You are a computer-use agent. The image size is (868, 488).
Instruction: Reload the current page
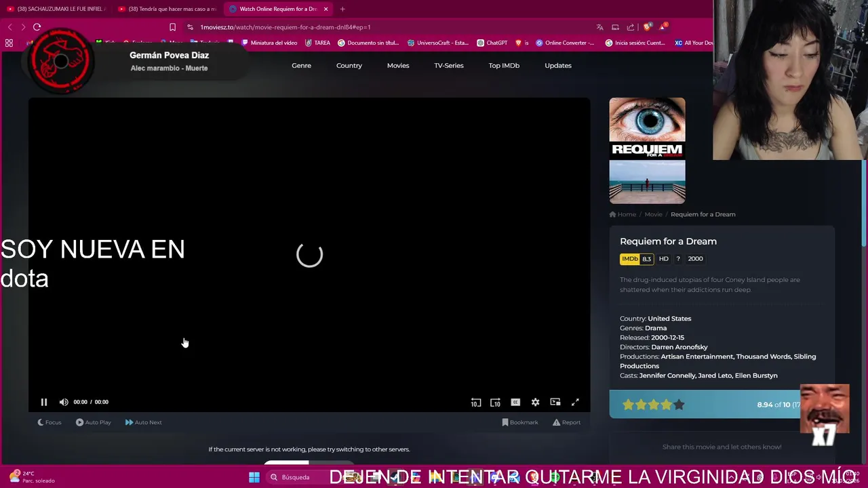37,27
